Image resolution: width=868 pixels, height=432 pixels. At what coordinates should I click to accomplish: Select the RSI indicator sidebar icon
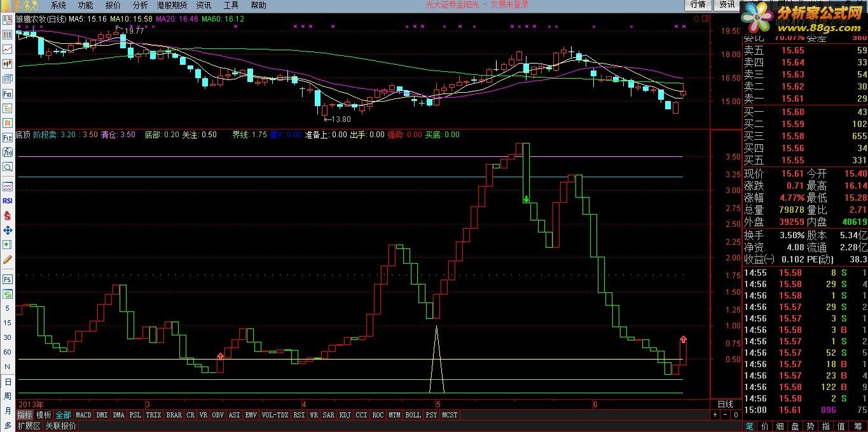click(8, 200)
